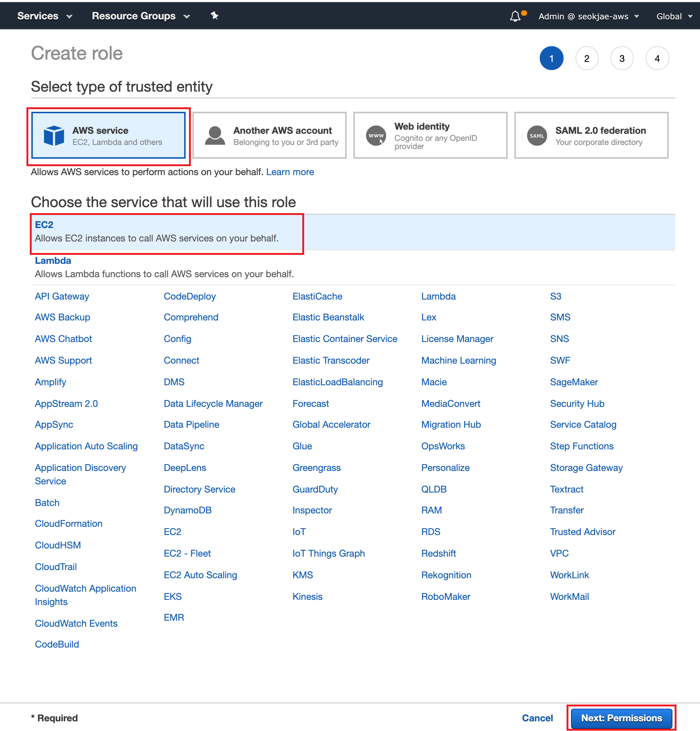
Task: Click the AWS service cube icon
Action: click(x=54, y=136)
